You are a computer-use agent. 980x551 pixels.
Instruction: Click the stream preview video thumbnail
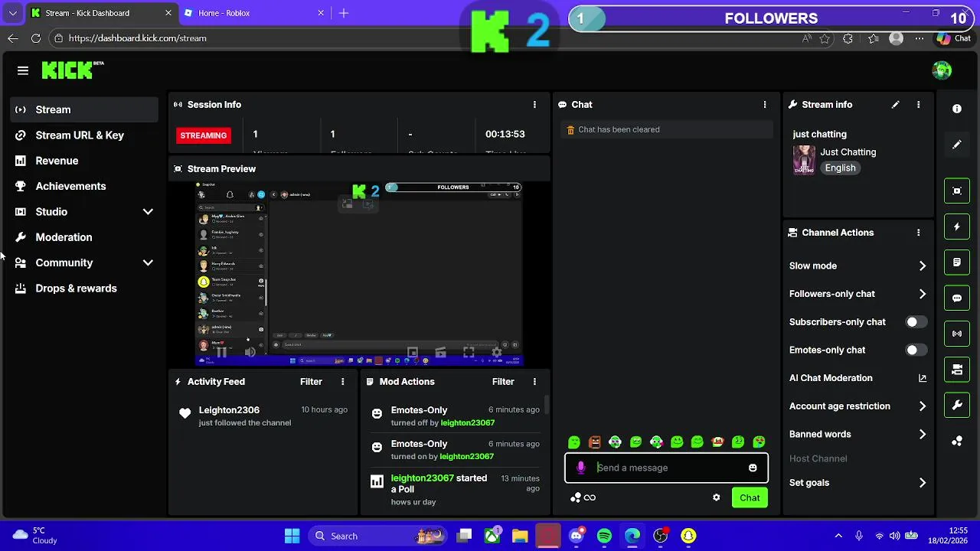click(x=359, y=274)
